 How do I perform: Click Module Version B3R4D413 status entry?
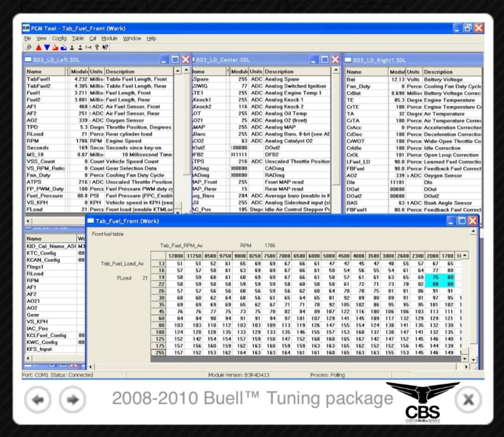click(239, 375)
